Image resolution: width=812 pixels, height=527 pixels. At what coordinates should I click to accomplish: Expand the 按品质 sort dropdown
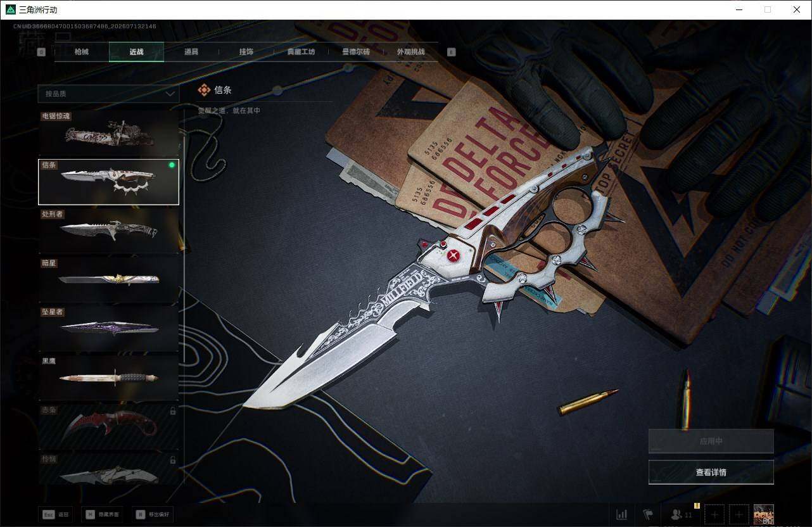(x=108, y=94)
